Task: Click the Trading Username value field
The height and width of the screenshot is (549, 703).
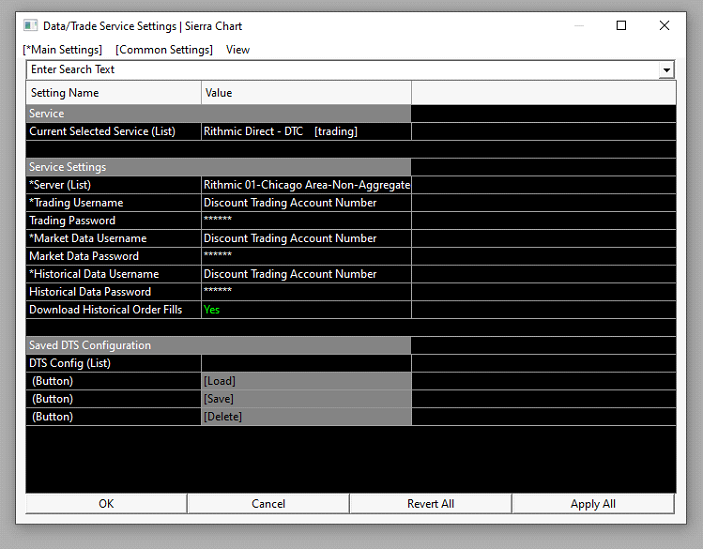Action: (x=305, y=203)
